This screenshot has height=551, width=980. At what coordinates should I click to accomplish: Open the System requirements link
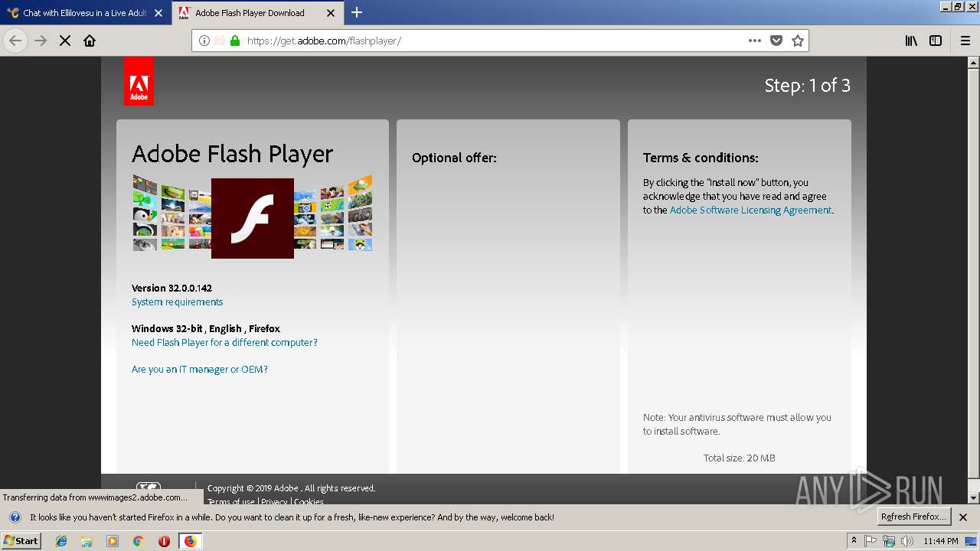click(177, 302)
